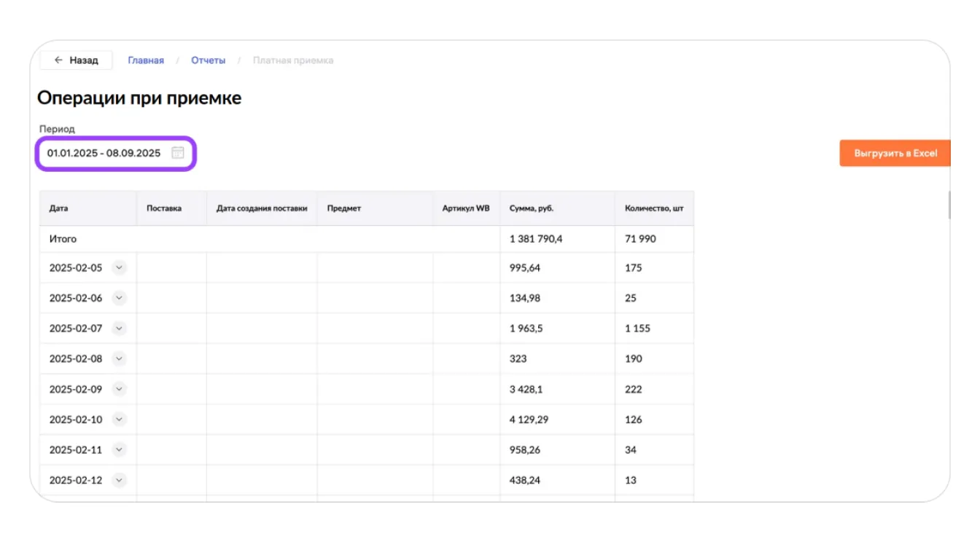Click the Дата column header
The height and width of the screenshot is (542, 980).
[x=59, y=208]
